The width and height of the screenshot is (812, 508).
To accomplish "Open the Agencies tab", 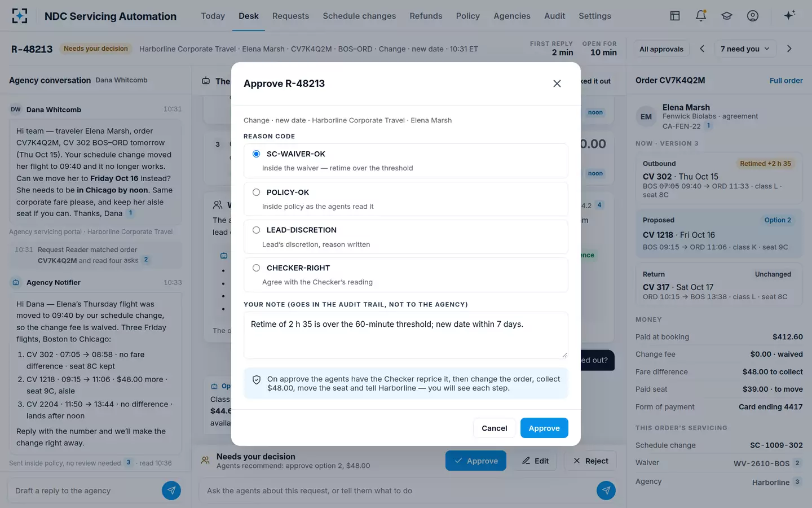I will 512,16.
